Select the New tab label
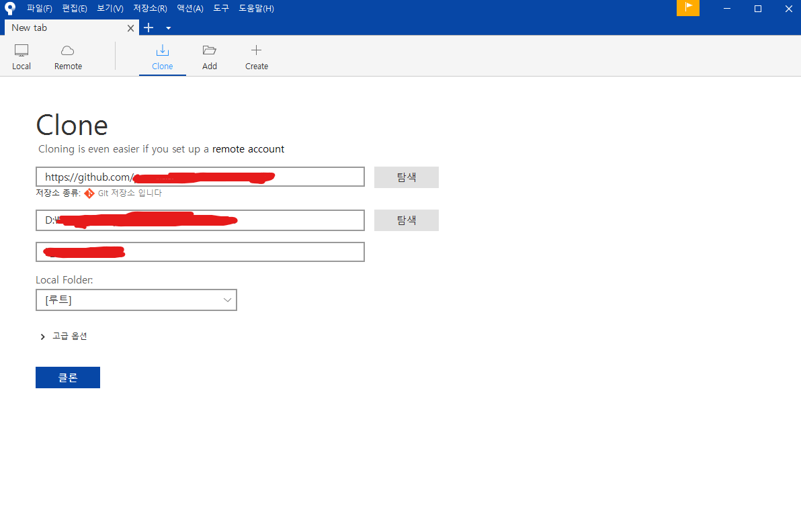Screen dimensions: 801x532 [x=29, y=28]
